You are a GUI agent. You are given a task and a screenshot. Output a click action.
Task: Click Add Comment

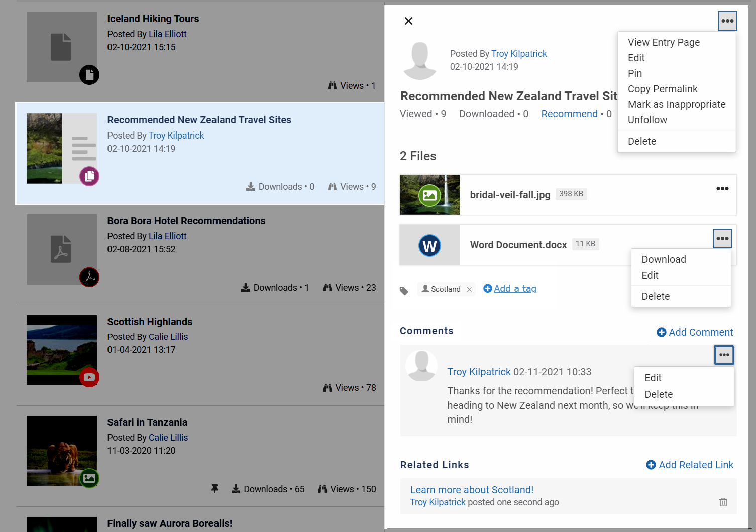pyautogui.click(x=695, y=332)
